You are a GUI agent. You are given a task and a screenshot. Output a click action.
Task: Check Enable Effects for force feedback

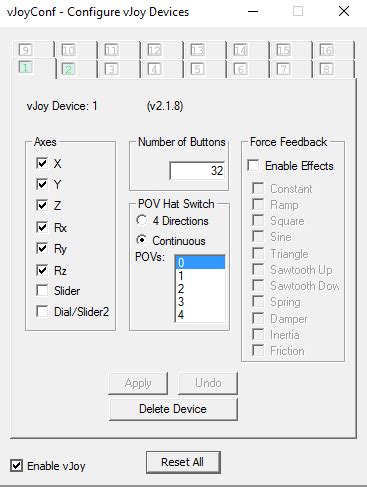[x=253, y=165]
